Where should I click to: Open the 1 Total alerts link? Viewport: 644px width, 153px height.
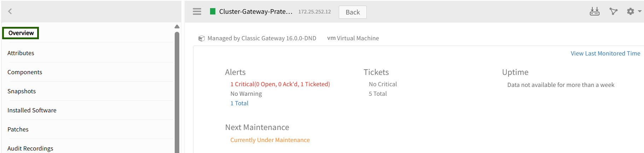point(239,103)
